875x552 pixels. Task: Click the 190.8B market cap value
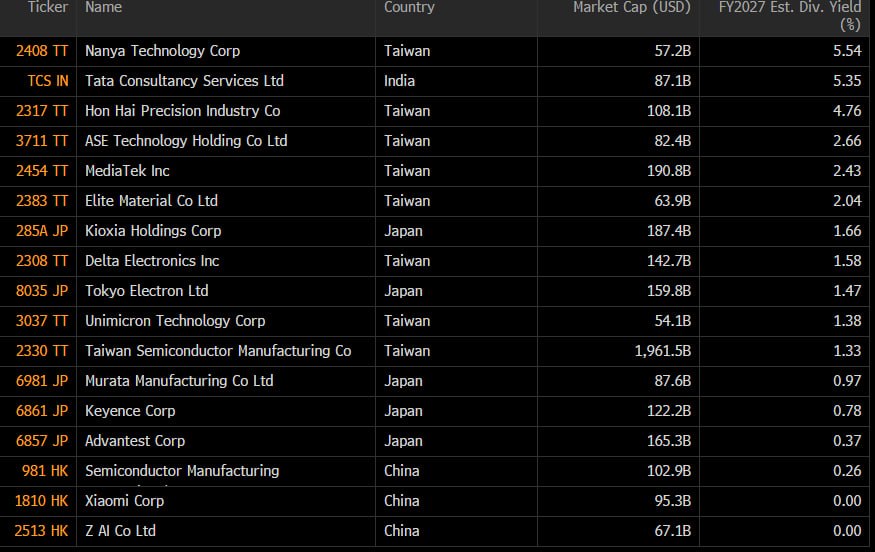pyautogui.click(x=669, y=171)
